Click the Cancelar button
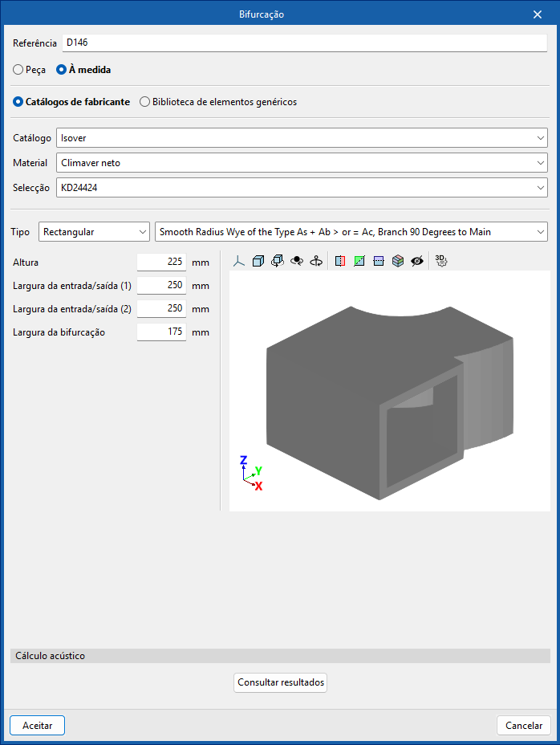This screenshot has width=560, height=745. pyautogui.click(x=523, y=726)
